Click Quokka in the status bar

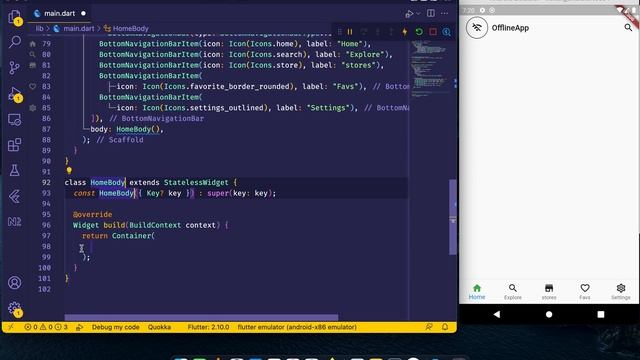[159, 327]
